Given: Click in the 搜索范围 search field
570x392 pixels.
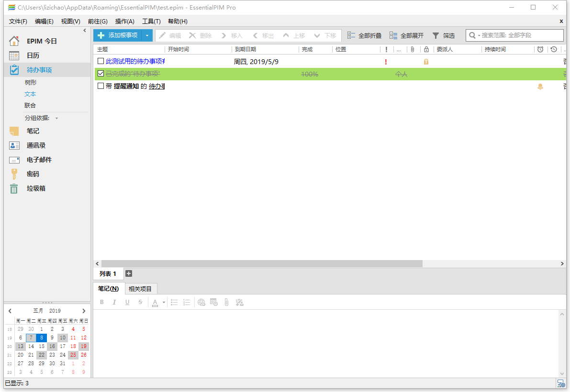Looking at the screenshot, I should (521, 35).
